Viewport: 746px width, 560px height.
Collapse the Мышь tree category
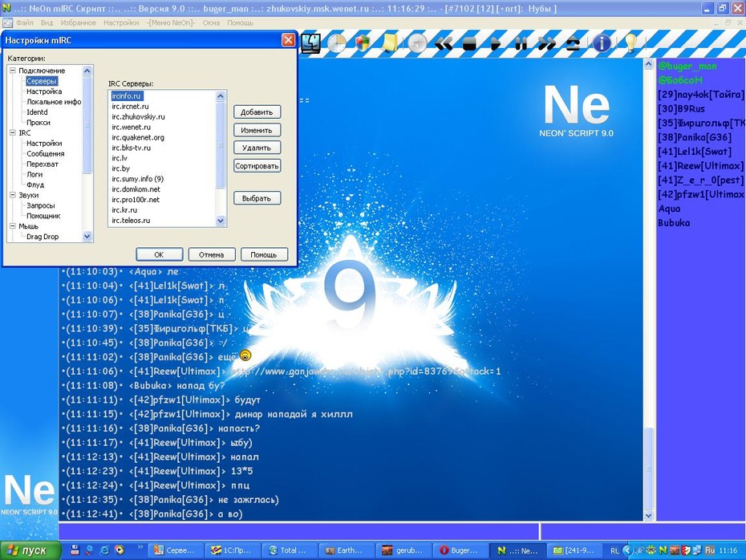tap(13, 226)
